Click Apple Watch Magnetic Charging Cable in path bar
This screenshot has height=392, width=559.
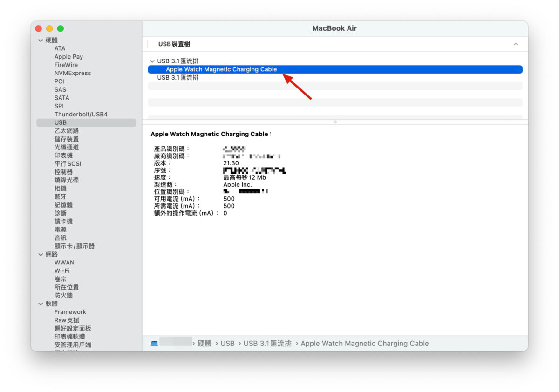coord(365,344)
